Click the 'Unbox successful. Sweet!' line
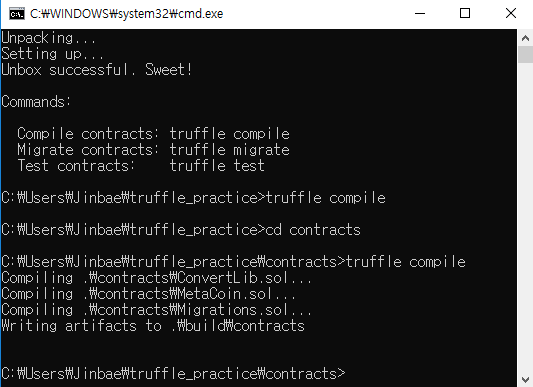 point(97,70)
